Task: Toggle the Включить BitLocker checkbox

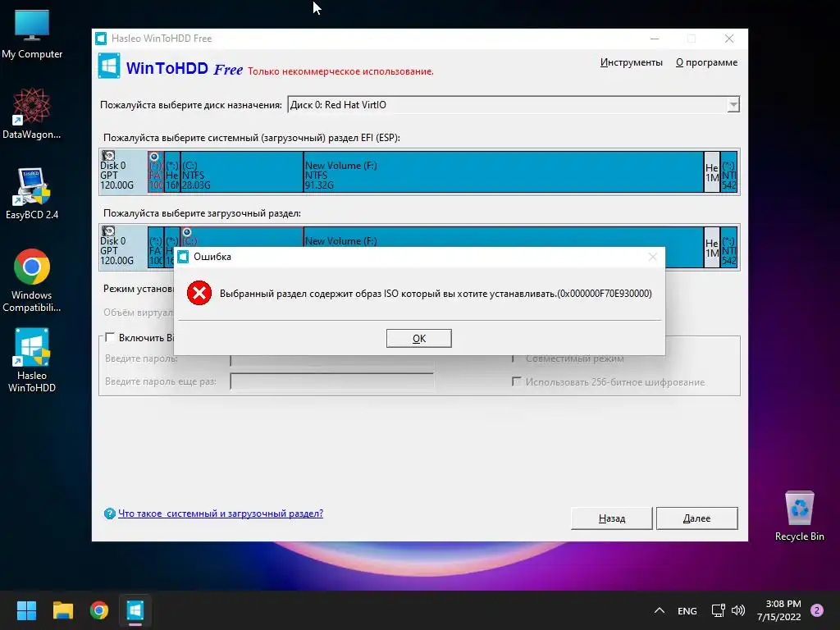Action: pyautogui.click(x=110, y=337)
